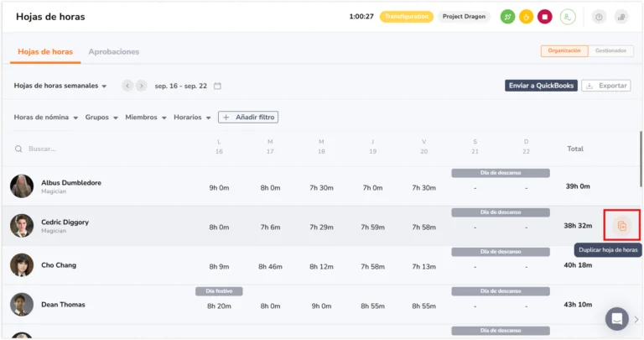
Task: Click Cedric Diggory's Tuesday 7h 6m cell
Action: (x=270, y=228)
